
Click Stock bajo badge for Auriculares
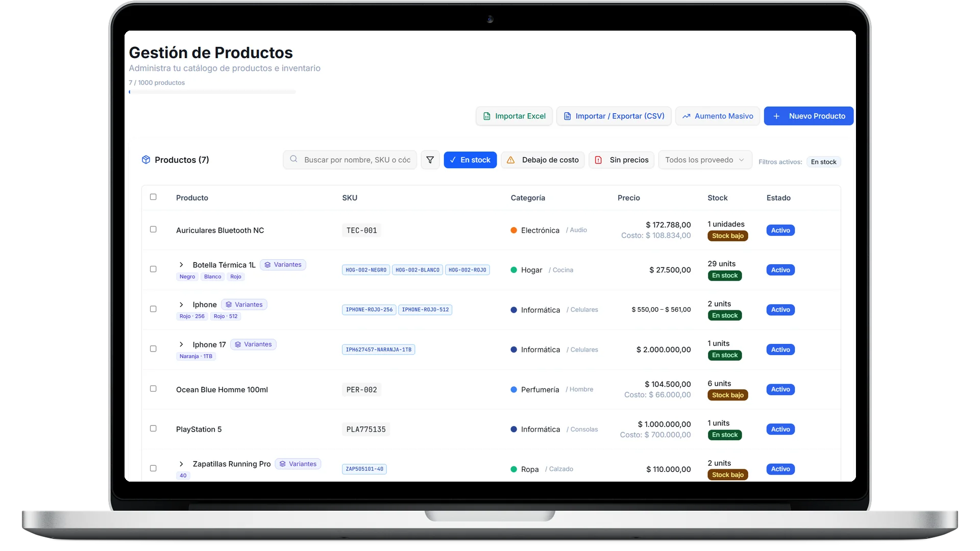point(727,236)
